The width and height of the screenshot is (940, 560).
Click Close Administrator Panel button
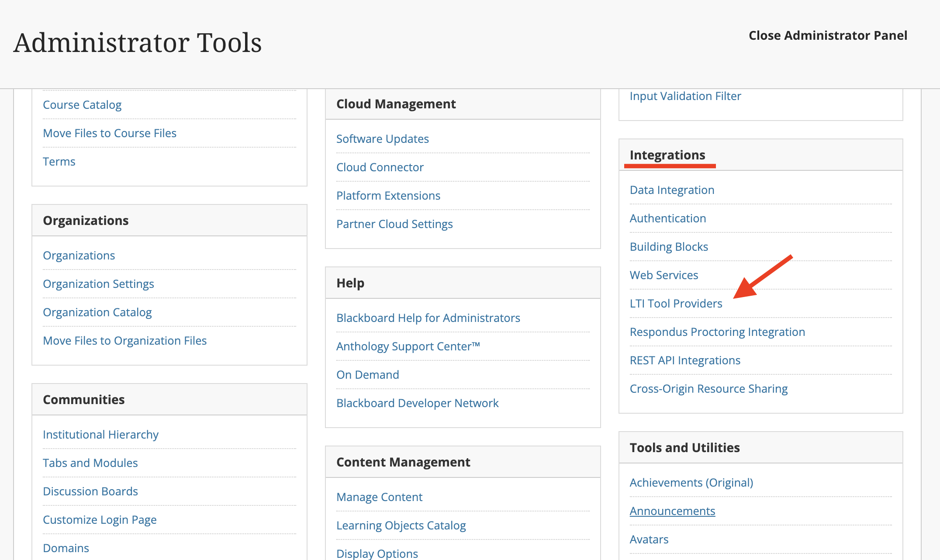click(828, 35)
